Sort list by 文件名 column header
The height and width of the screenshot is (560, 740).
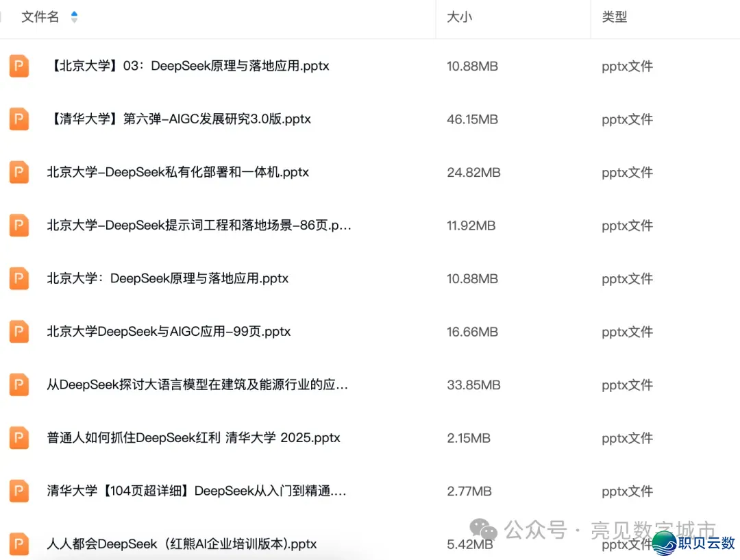(x=40, y=17)
